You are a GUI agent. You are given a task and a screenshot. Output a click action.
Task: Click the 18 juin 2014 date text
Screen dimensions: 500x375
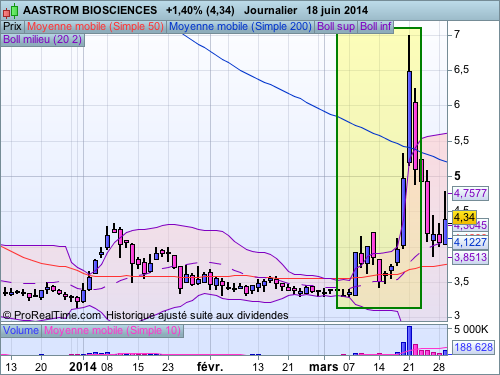point(337,10)
